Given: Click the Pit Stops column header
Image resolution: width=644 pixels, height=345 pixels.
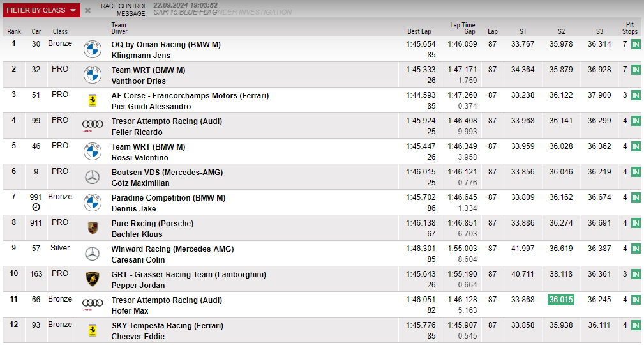Looking at the screenshot, I should pyautogui.click(x=629, y=28).
